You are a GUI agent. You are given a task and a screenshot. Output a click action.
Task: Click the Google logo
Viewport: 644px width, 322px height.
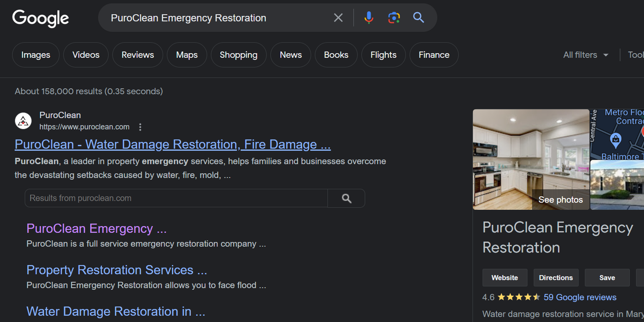(41, 18)
